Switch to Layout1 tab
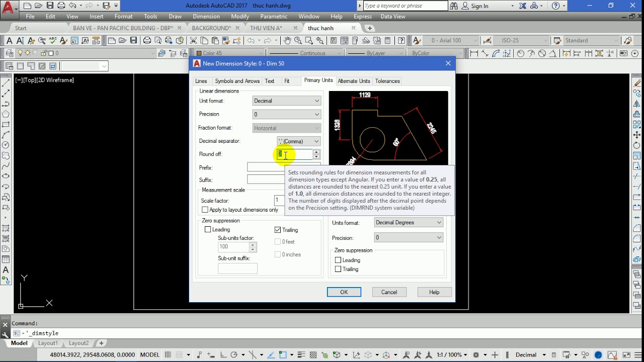The width and height of the screenshot is (644, 362). [48, 343]
